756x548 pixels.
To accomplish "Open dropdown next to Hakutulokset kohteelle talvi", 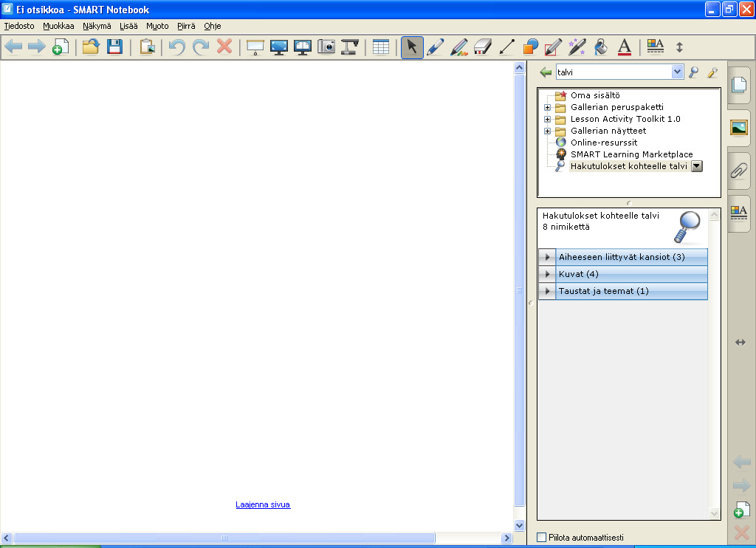I will click(x=697, y=166).
